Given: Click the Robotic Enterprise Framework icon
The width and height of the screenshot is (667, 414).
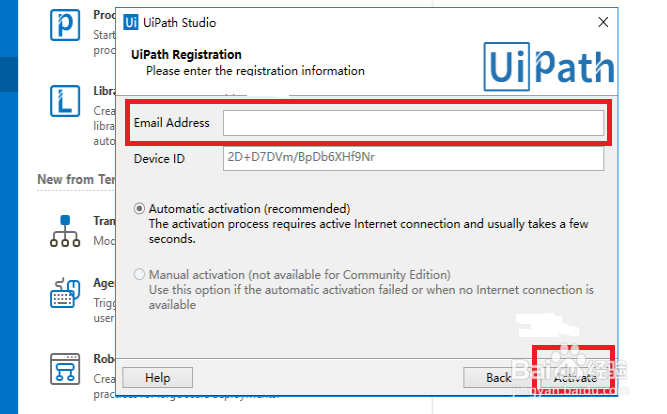Looking at the screenshot, I should (65, 367).
